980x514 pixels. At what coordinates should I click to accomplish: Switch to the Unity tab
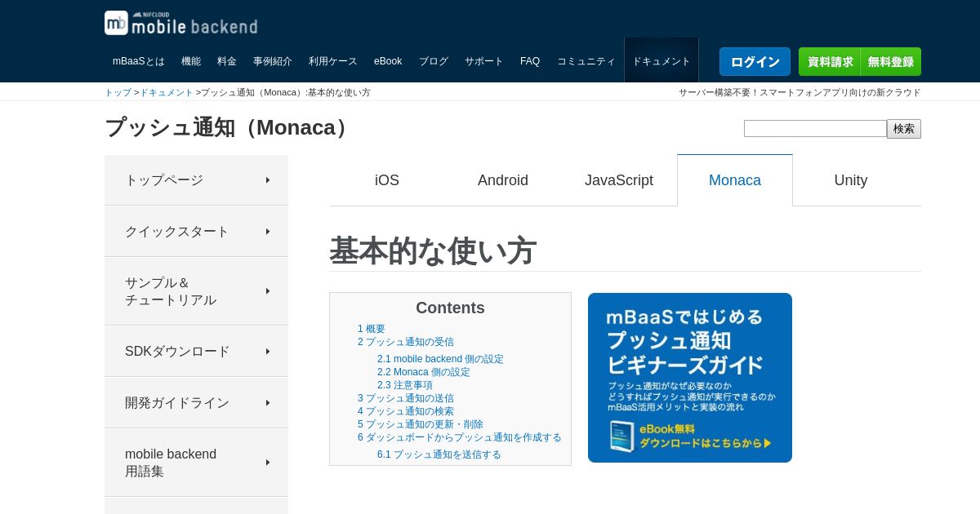[851, 180]
